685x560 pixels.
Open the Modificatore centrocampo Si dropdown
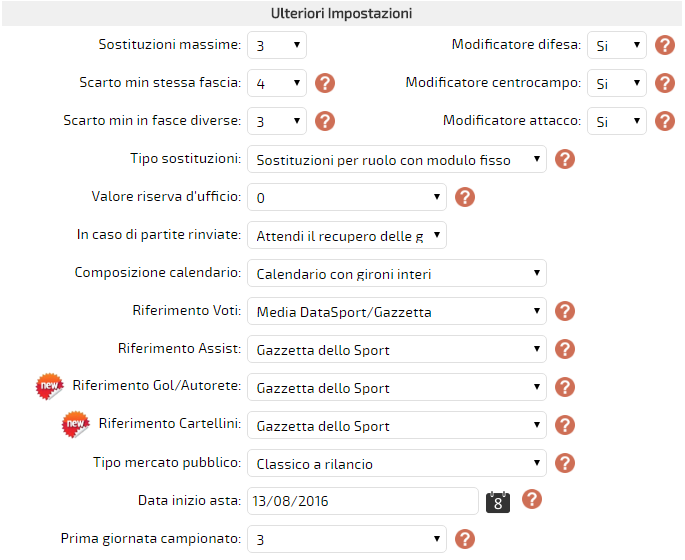[616, 83]
